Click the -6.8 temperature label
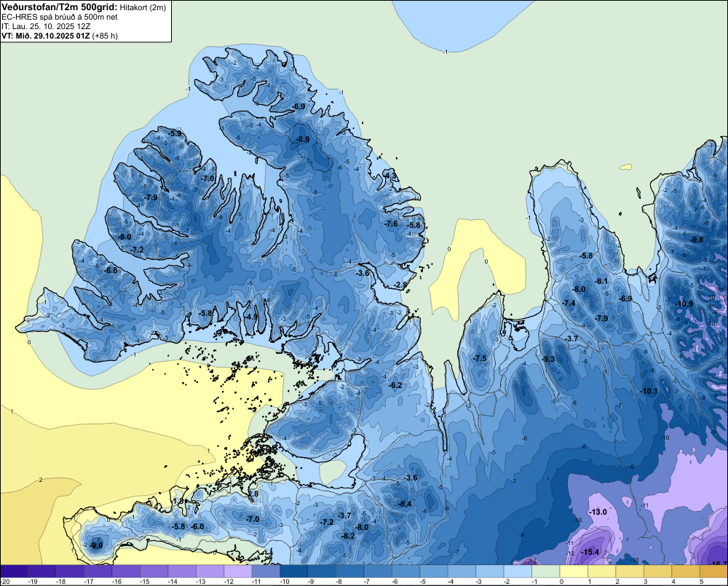Image resolution: width=728 pixels, height=586 pixels. click(111, 270)
